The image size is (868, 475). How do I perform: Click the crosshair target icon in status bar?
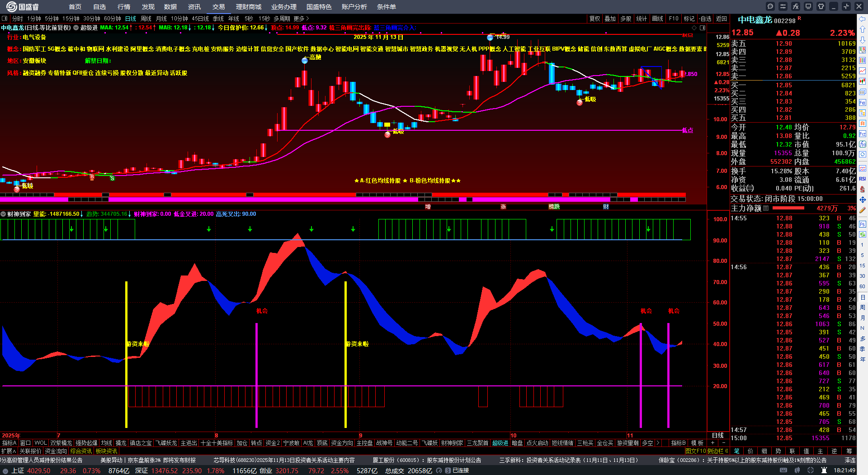[811, 470]
